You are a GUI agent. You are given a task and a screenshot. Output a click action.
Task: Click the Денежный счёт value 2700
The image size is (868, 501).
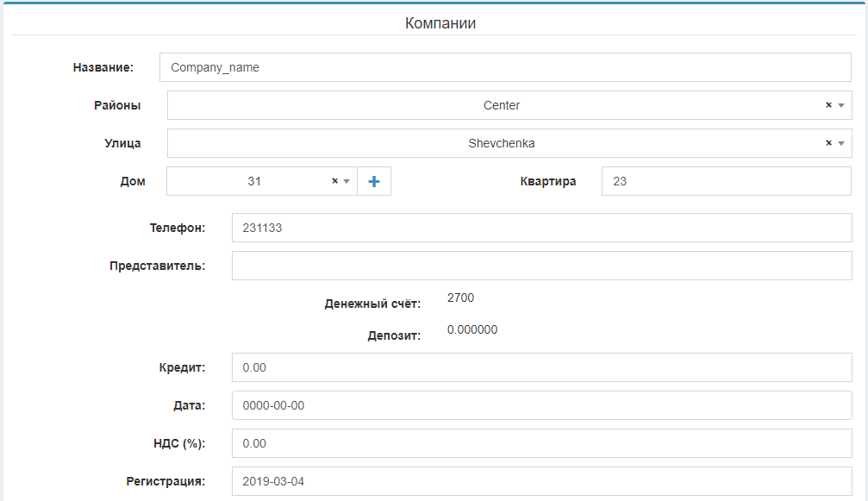click(460, 298)
